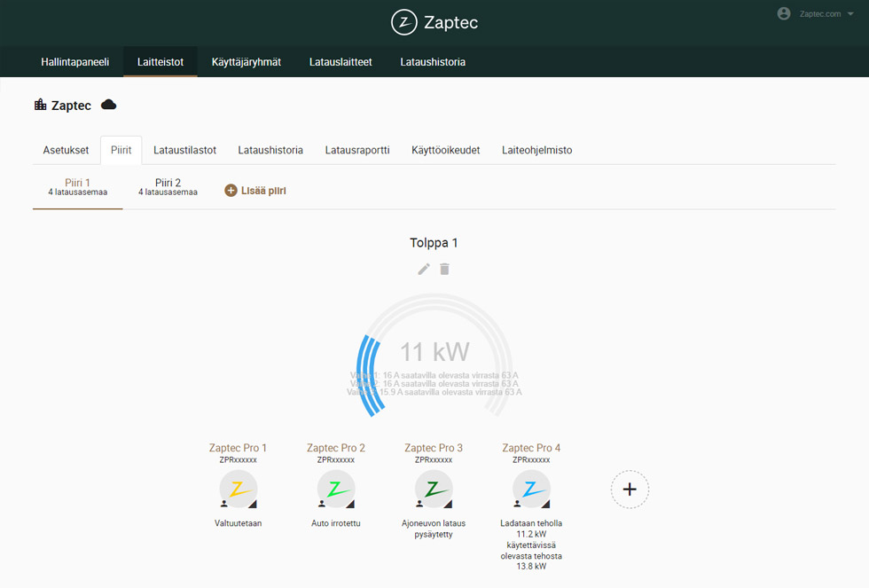Delete Tolppa 1 with the trash icon
This screenshot has height=588, width=869.
pyautogui.click(x=444, y=270)
